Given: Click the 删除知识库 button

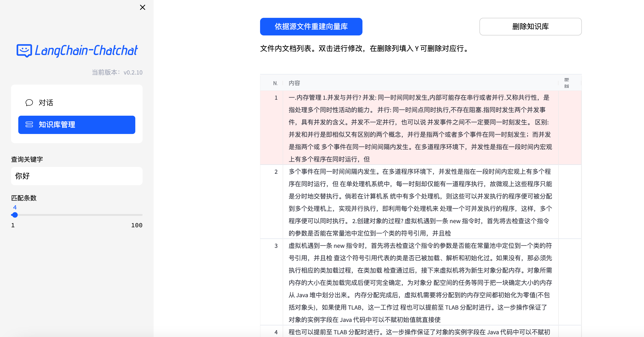Looking at the screenshot, I should (530, 27).
